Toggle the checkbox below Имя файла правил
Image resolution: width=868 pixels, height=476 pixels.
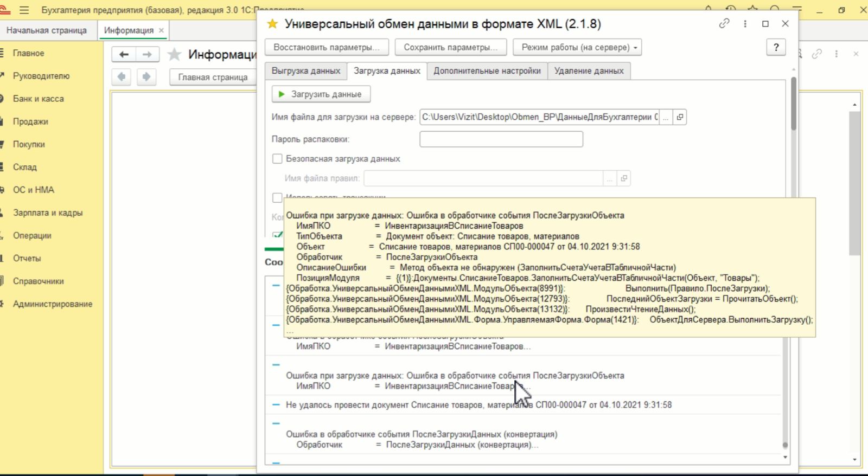pyautogui.click(x=277, y=197)
